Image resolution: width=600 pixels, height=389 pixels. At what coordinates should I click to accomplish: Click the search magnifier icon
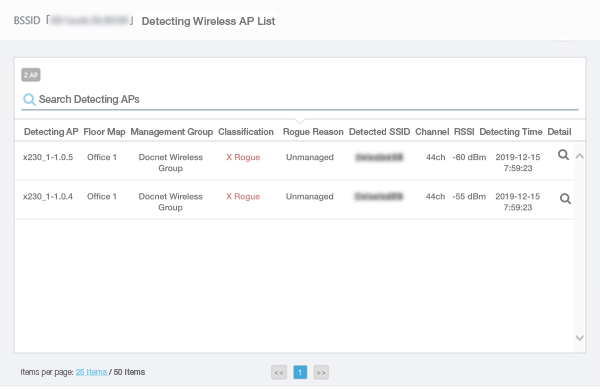click(29, 99)
